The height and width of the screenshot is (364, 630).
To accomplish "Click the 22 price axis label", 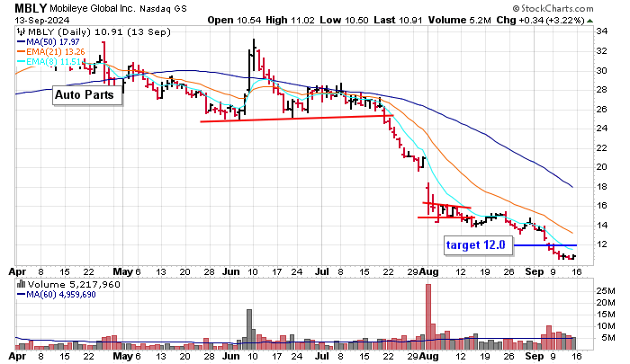I will pyautogui.click(x=601, y=148).
